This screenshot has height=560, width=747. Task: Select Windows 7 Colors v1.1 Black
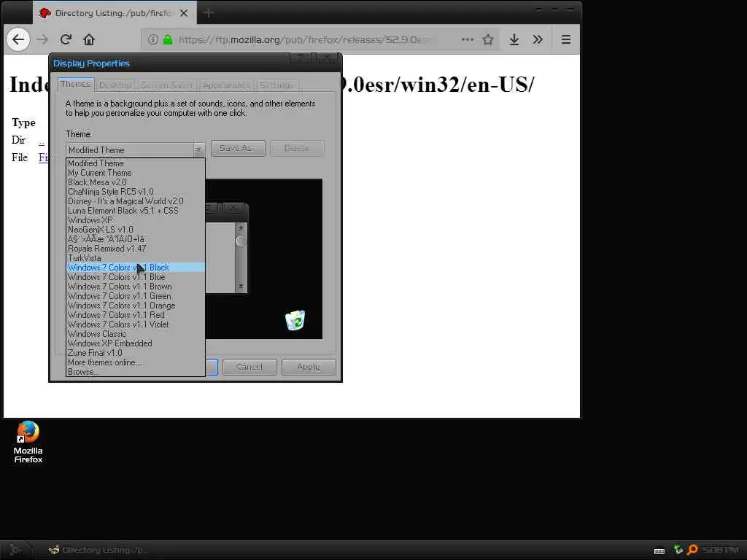[136, 268]
